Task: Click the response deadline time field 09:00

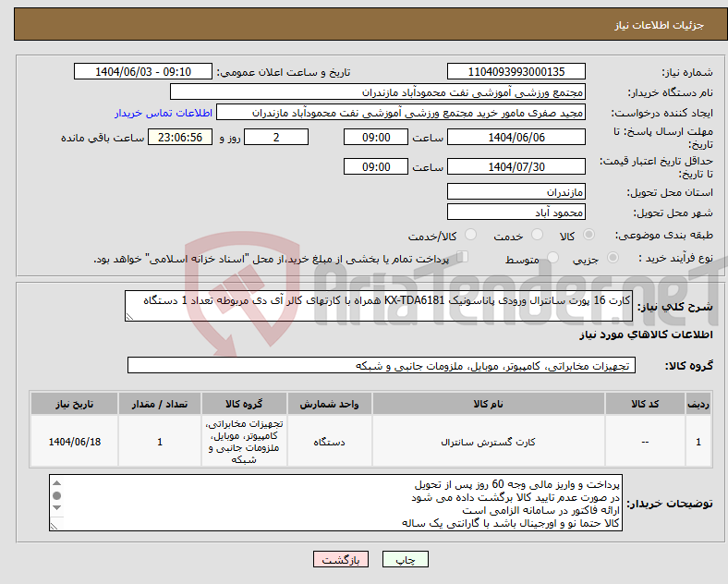Action: tap(376, 137)
